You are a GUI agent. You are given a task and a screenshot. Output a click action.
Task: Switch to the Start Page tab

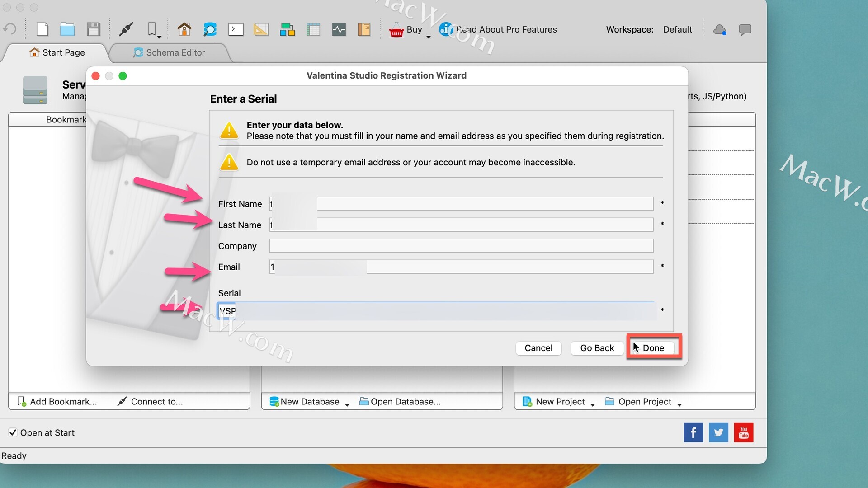click(57, 52)
